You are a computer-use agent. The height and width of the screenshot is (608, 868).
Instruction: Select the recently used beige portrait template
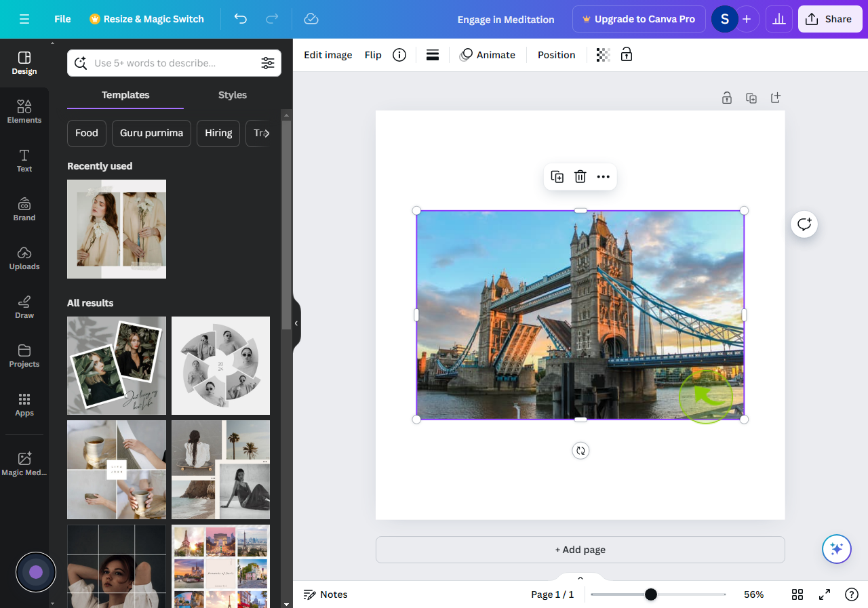click(x=117, y=229)
